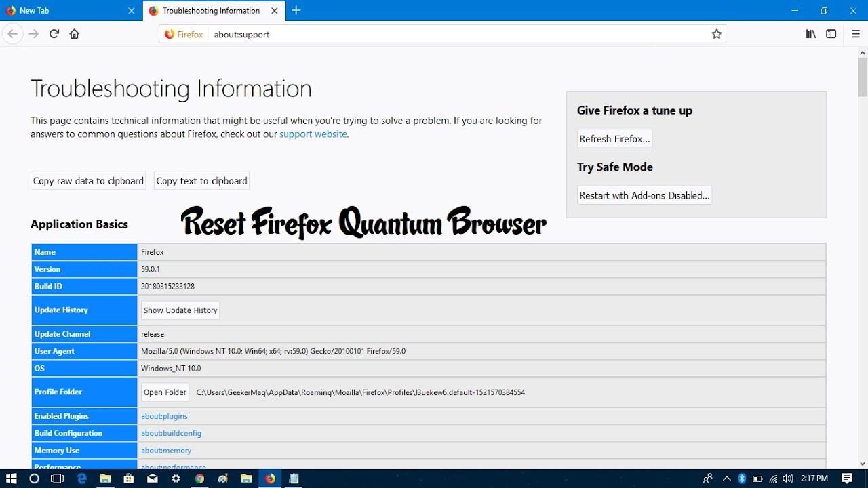The width and height of the screenshot is (868, 488).
Task: Open the Action Center notifications icon
Action: point(847,479)
